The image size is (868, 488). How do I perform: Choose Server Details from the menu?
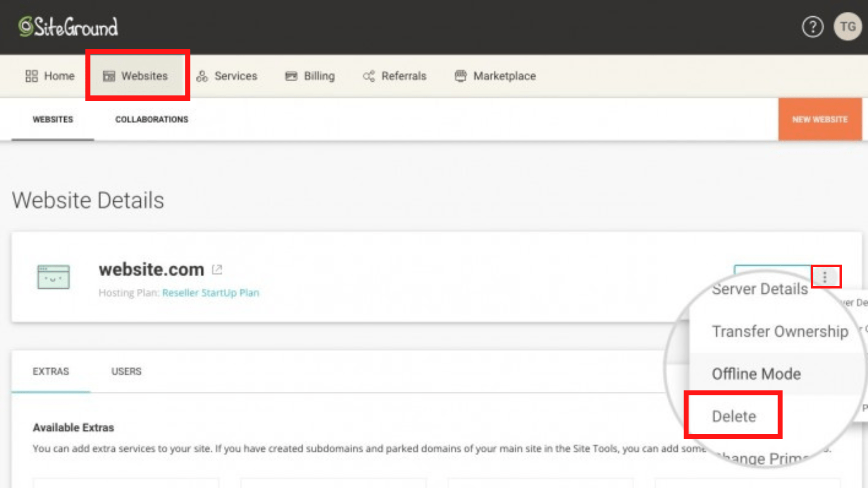(x=759, y=289)
